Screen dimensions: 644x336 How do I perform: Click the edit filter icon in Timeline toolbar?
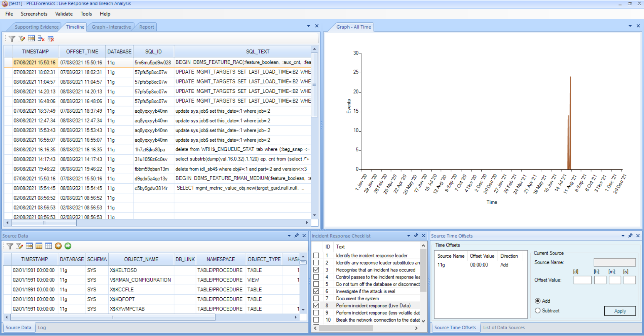pyautogui.click(x=22, y=39)
